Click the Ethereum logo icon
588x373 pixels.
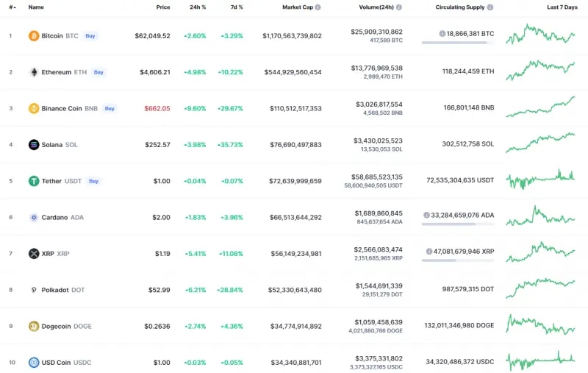click(34, 72)
